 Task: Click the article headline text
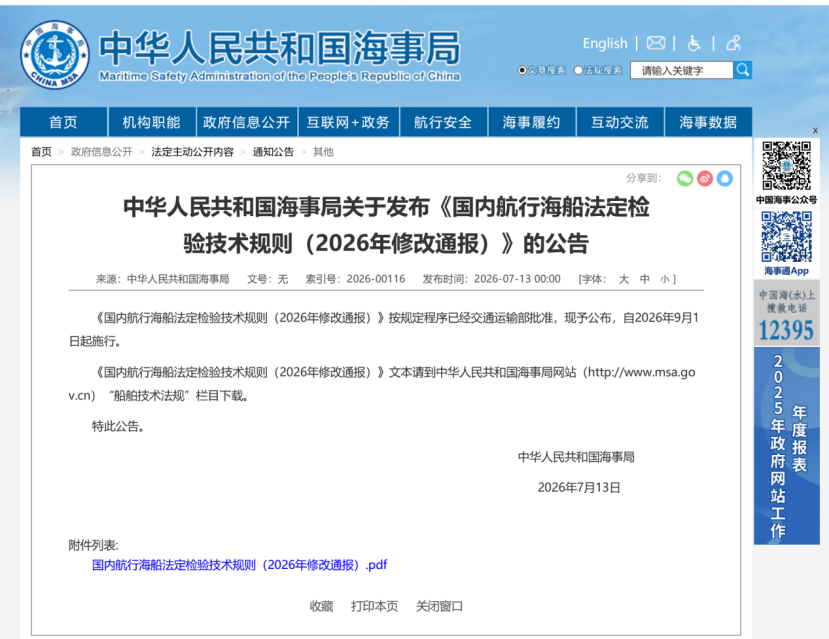point(386,225)
